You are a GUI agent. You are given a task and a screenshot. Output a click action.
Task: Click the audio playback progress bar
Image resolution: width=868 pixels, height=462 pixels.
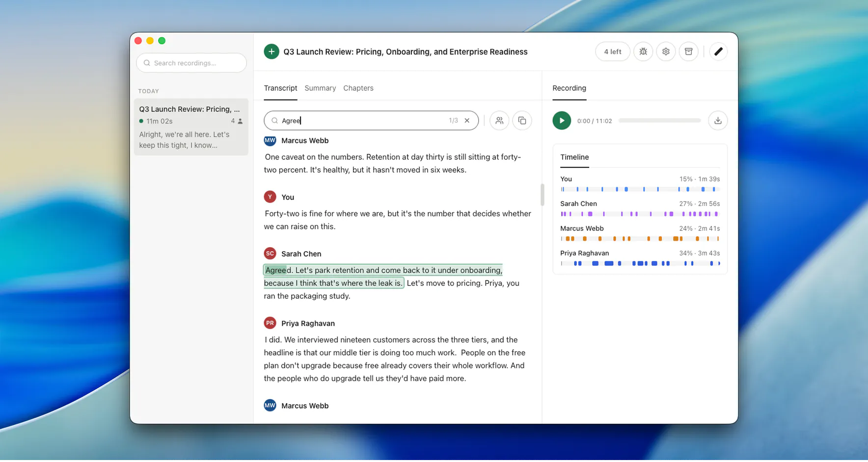(659, 121)
